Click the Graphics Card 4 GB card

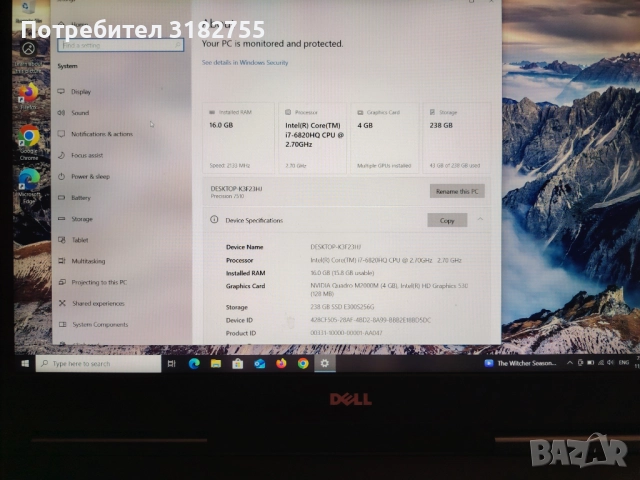click(385, 138)
